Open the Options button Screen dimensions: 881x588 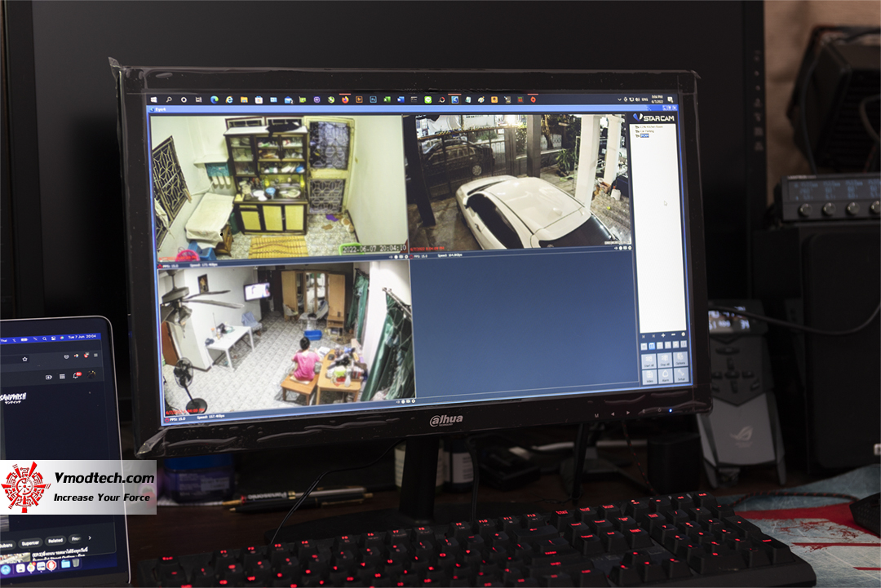pyautogui.click(x=680, y=360)
